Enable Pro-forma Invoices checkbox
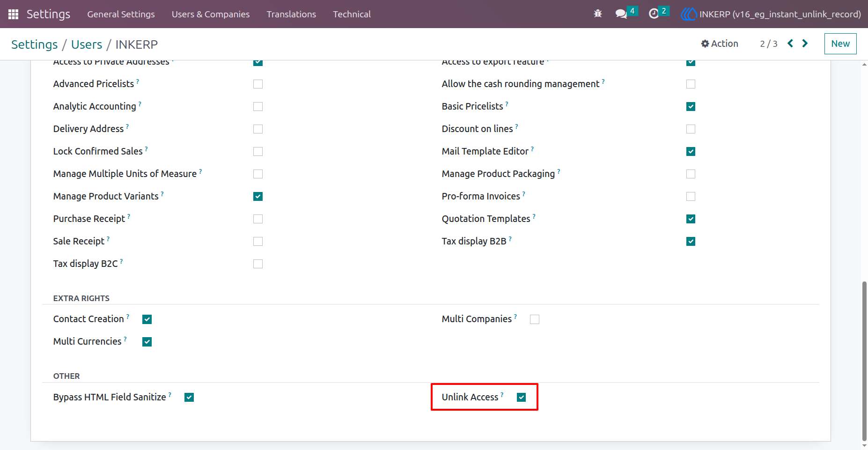This screenshot has width=868, height=450. click(691, 197)
